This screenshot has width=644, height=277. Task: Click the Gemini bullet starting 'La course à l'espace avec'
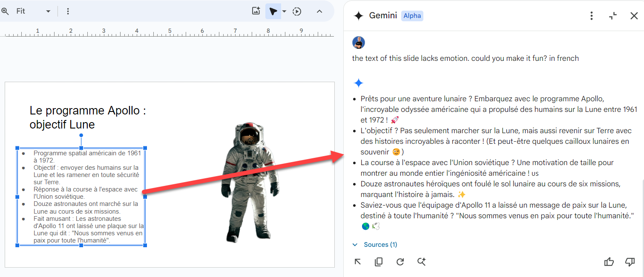pyautogui.click(x=487, y=168)
